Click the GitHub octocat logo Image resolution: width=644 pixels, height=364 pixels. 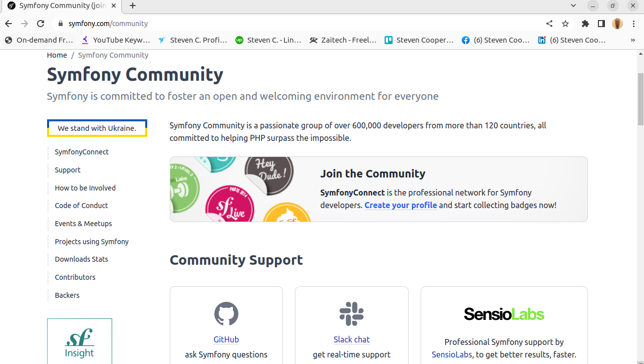[226, 314]
